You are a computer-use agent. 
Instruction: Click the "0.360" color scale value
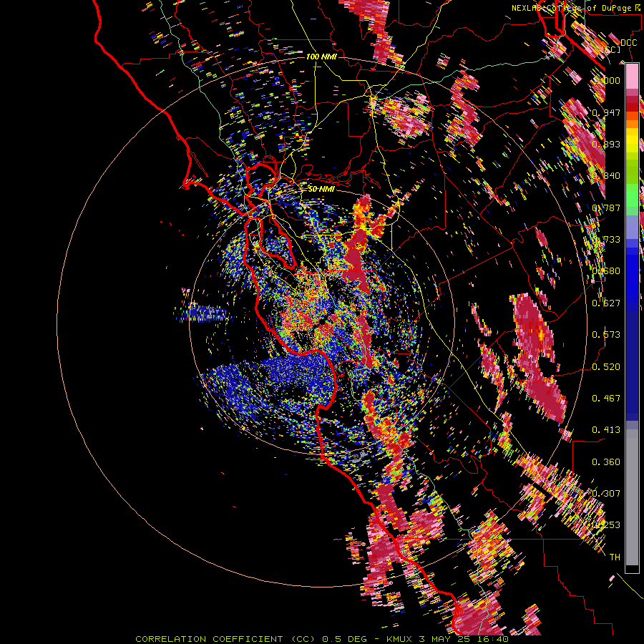point(606,462)
